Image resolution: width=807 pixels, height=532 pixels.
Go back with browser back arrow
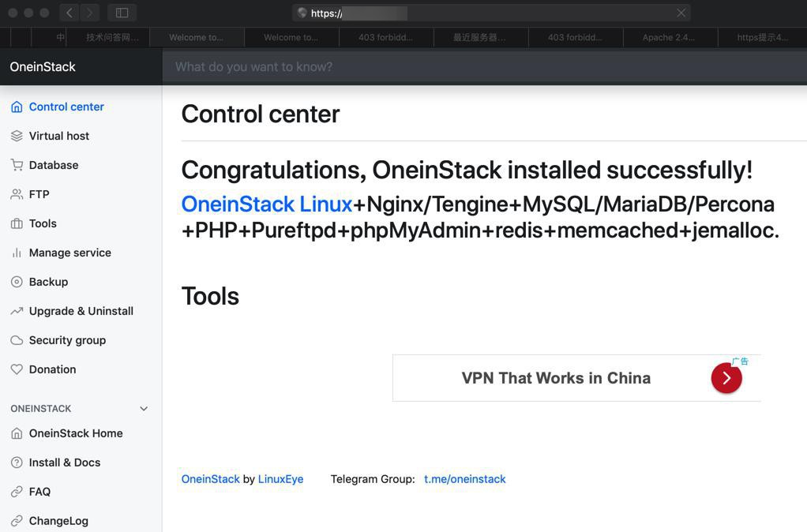click(x=69, y=13)
